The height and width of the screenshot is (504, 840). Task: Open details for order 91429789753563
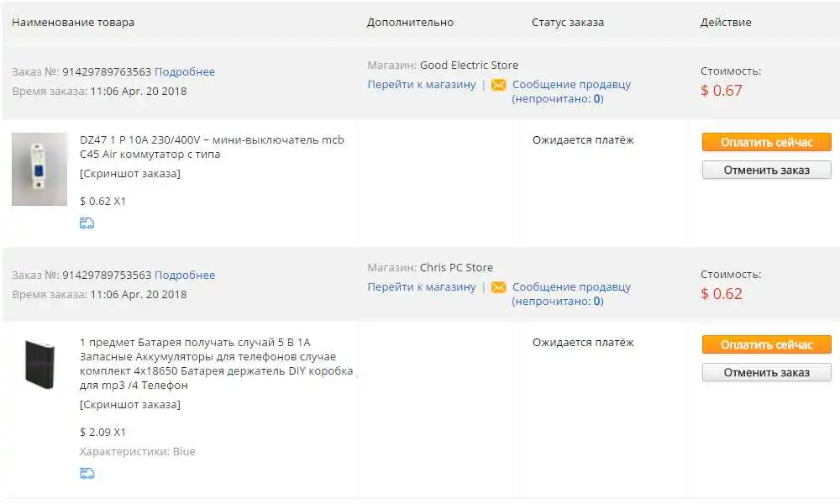185,275
